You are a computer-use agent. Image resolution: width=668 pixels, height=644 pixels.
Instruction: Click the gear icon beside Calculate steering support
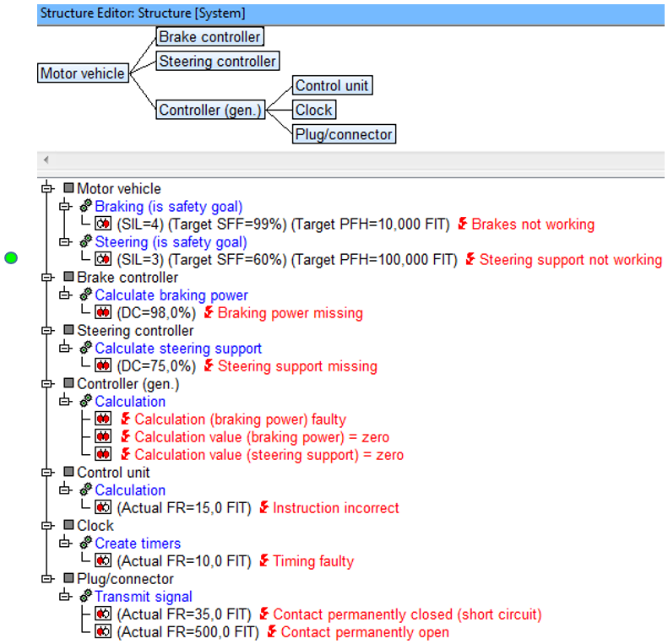tap(85, 348)
